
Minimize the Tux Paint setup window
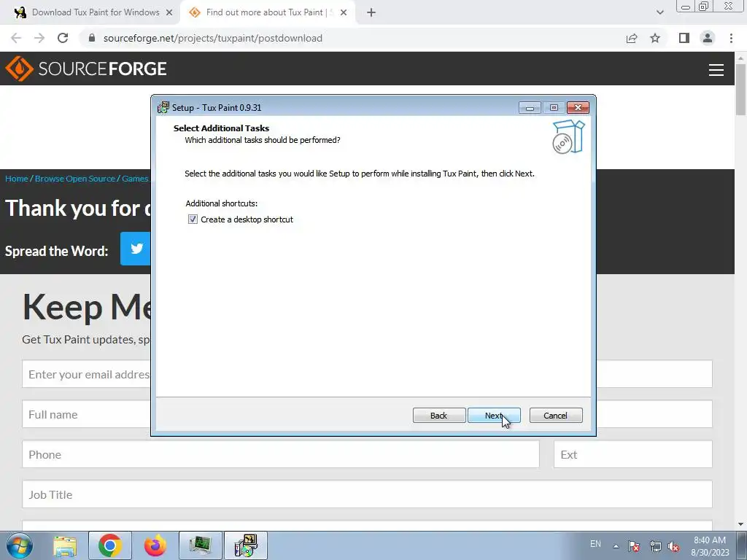click(530, 108)
